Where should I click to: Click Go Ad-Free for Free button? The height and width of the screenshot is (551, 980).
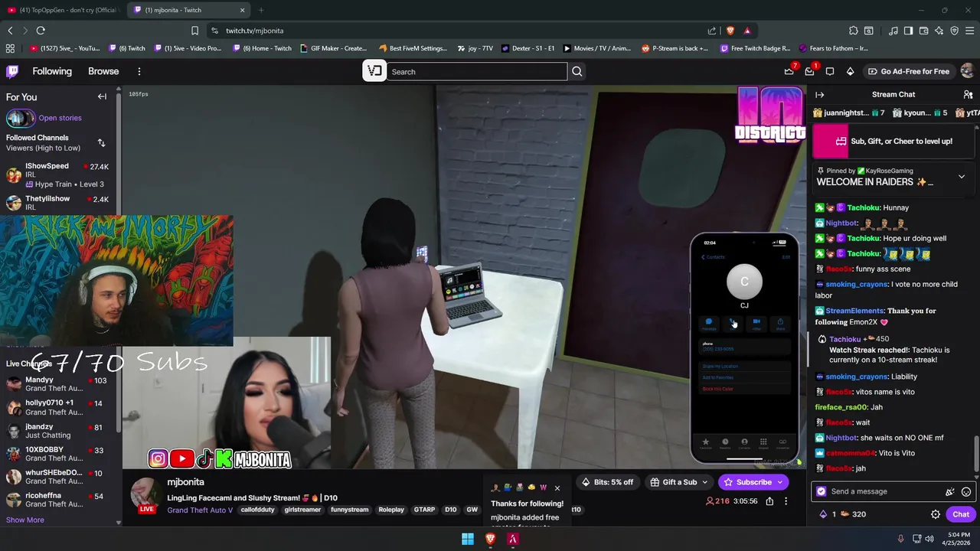click(x=908, y=71)
